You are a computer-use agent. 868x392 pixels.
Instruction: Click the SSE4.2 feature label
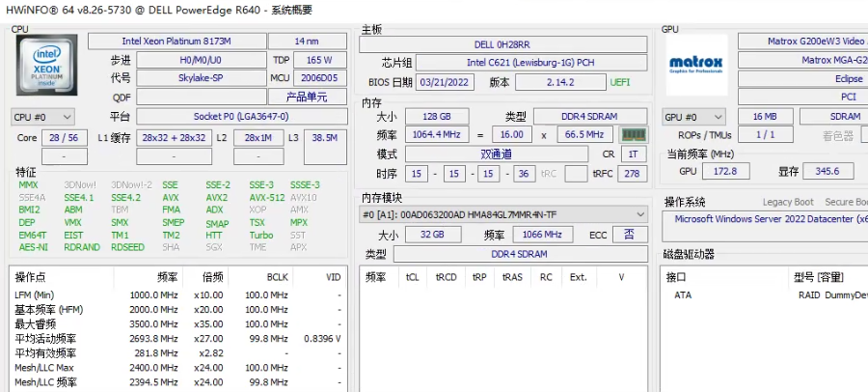point(125,197)
